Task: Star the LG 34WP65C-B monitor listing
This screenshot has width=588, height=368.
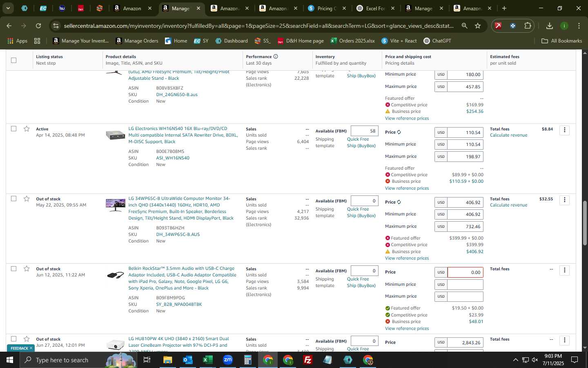Action: tap(27, 199)
